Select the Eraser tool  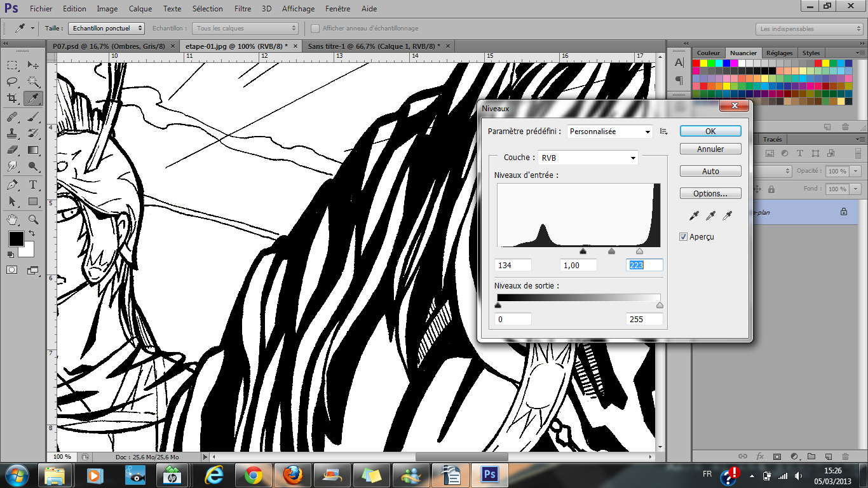pyautogui.click(x=12, y=150)
